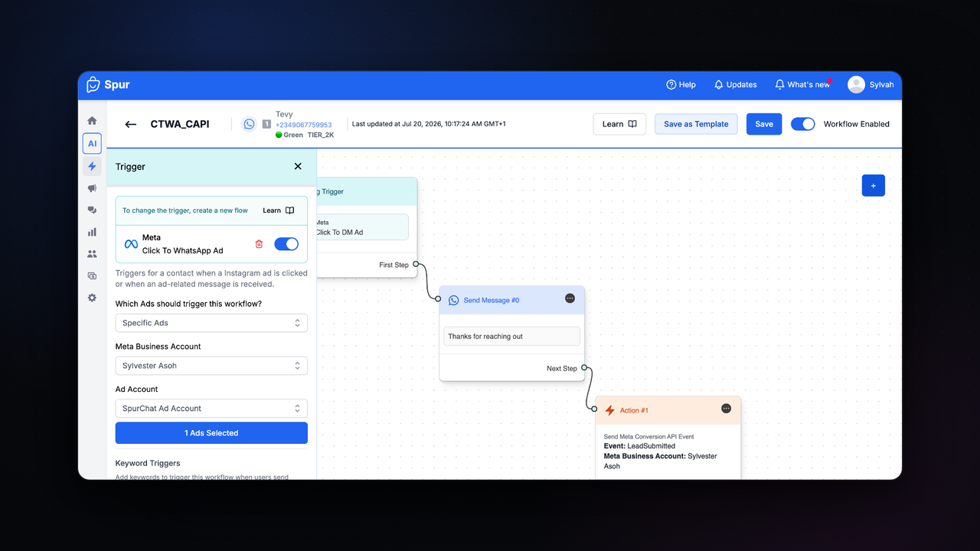This screenshot has height=551, width=980.
Task: Select the Send Message #0 node title
Action: tap(492, 300)
